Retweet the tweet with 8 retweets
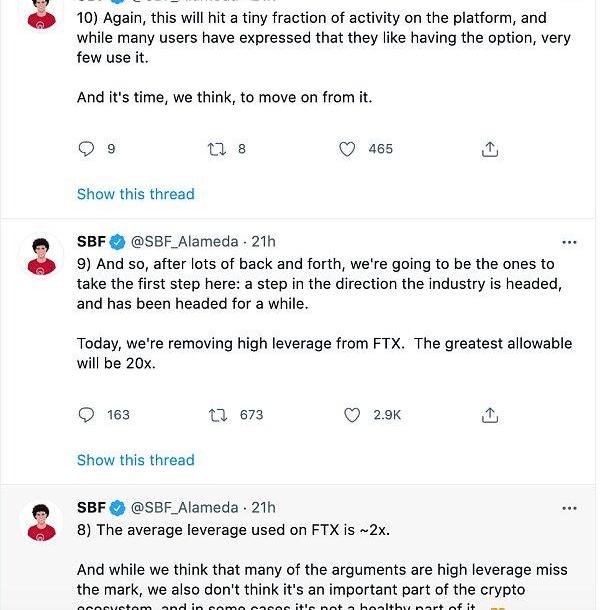This screenshot has height=610, width=600. click(x=216, y=149)
